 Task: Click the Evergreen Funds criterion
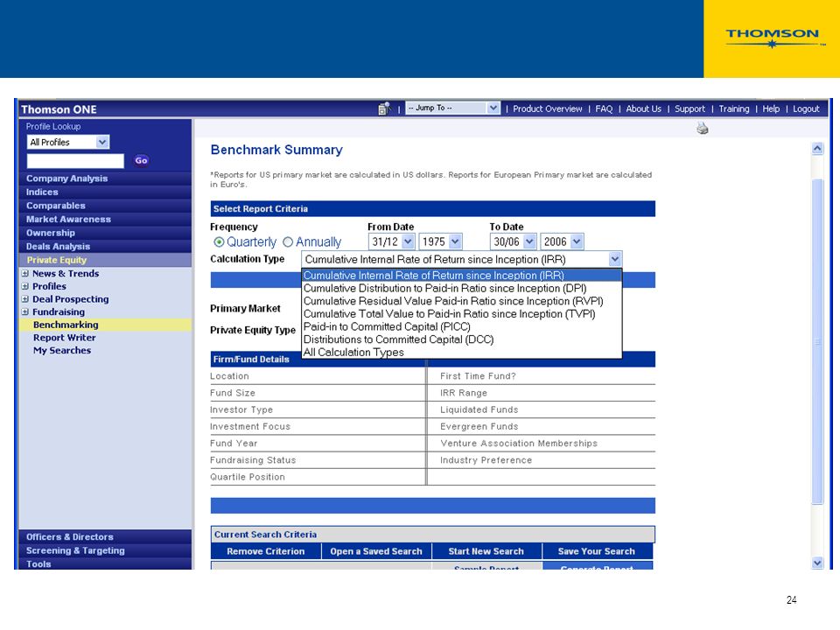coord(479,426)
